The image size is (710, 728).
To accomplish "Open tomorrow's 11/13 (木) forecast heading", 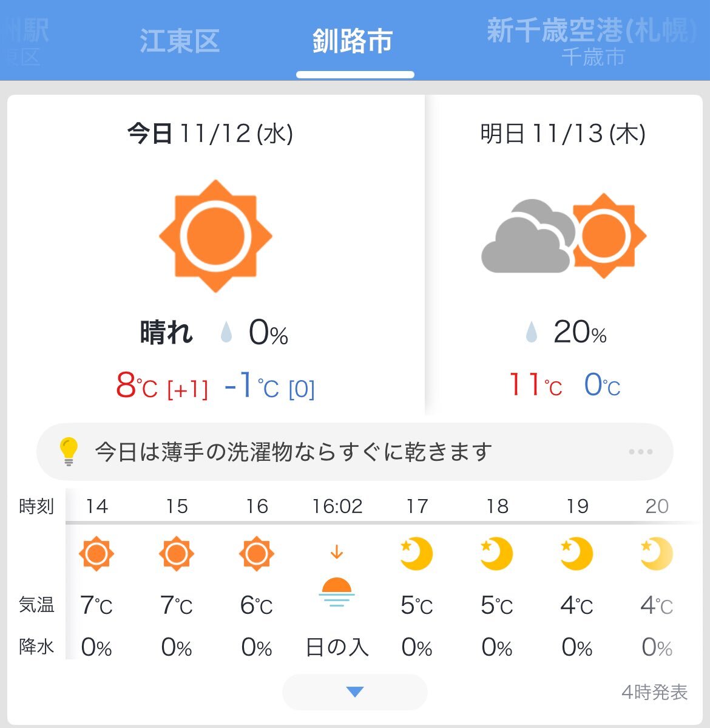I will (x=563, y=133).
